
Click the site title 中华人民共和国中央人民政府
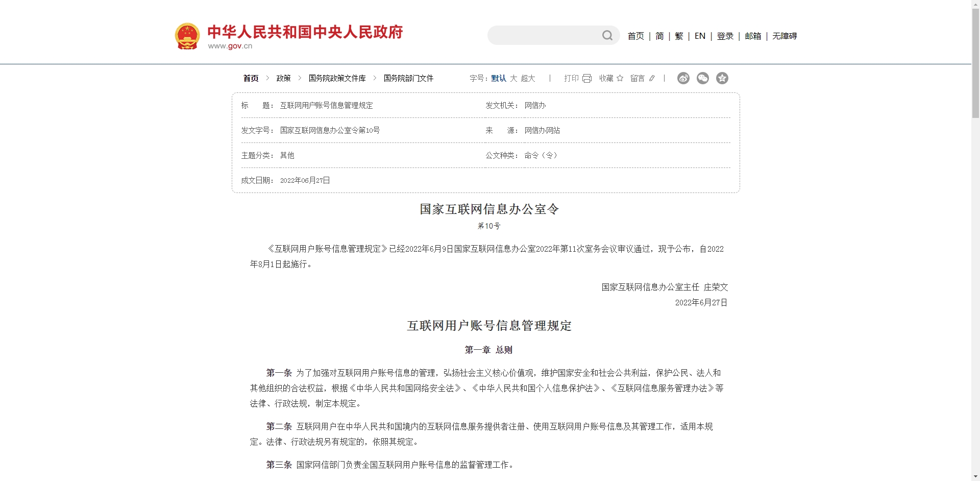coord(305,32)
